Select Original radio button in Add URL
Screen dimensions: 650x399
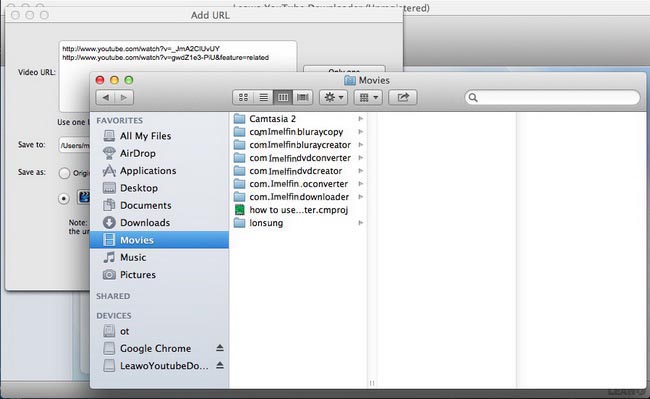click(64, 173)
